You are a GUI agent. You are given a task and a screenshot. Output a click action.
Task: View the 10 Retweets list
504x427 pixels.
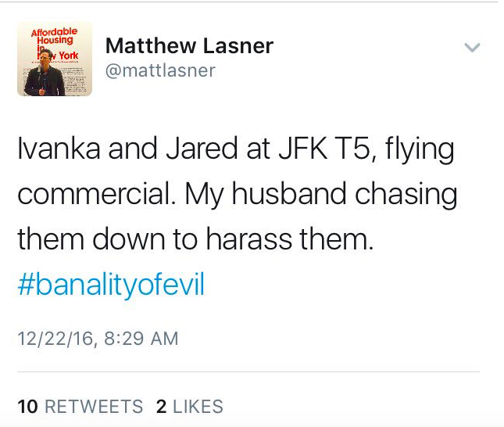(x=80, y=406)
